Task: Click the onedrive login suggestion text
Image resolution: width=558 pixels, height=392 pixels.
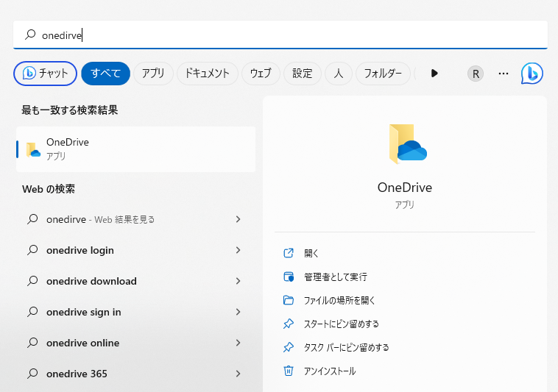Action: tap(80, 251)
